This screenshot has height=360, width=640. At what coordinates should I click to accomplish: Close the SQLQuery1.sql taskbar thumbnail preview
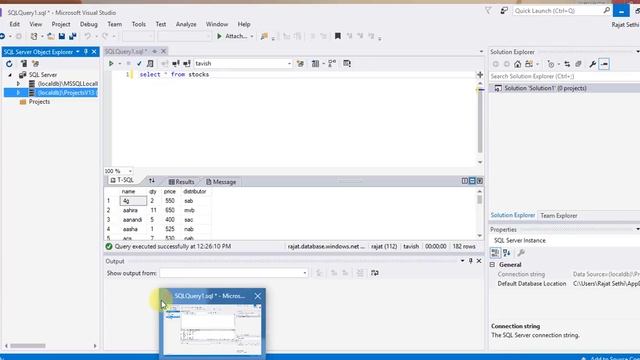258,296
